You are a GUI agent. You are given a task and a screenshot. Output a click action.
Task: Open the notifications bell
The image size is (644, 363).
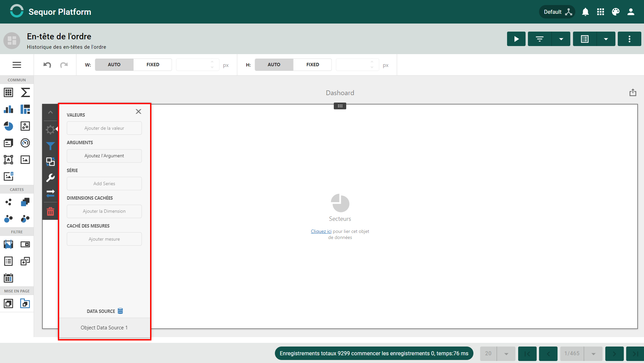click(585, 12)
